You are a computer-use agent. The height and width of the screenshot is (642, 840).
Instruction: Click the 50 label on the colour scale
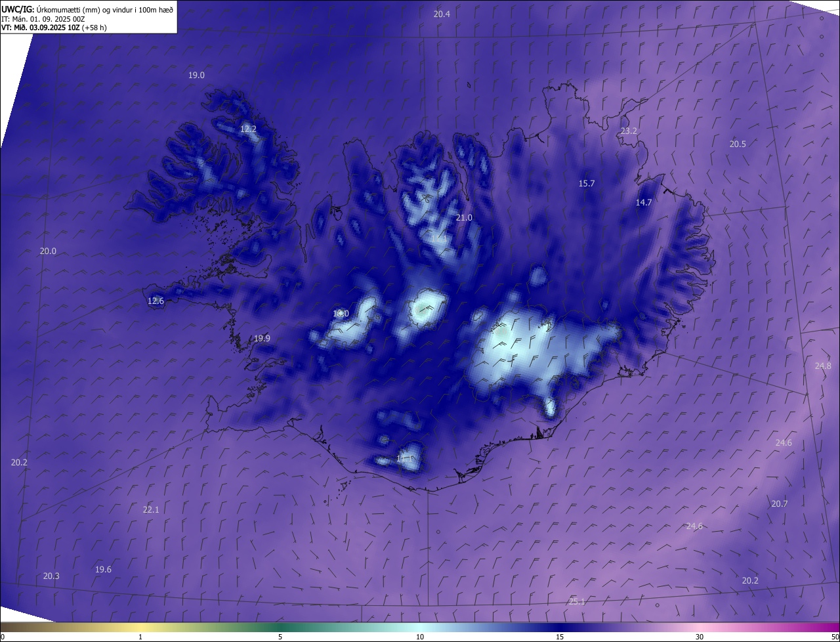[x=835, y=637]
